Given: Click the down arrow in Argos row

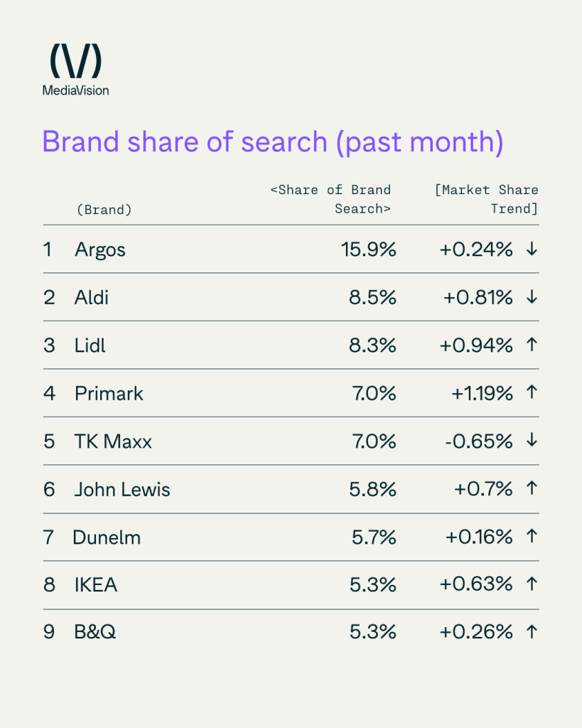Looking at the screenshot, I should 531,249.
